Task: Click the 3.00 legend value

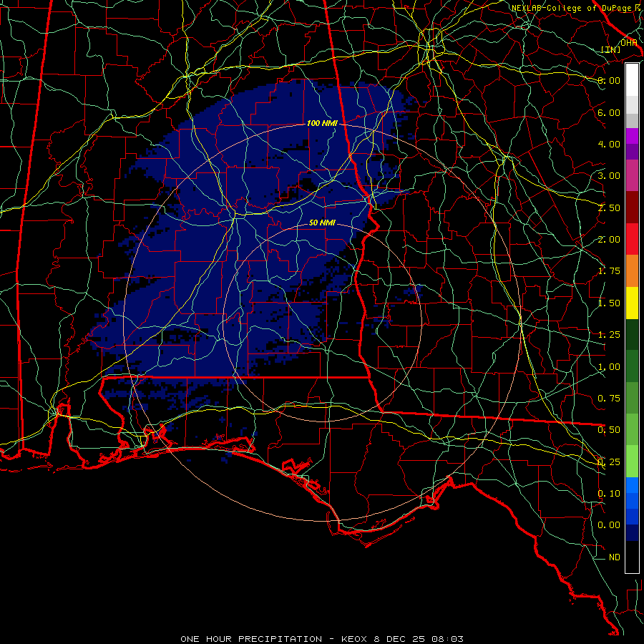Action: 609,176
